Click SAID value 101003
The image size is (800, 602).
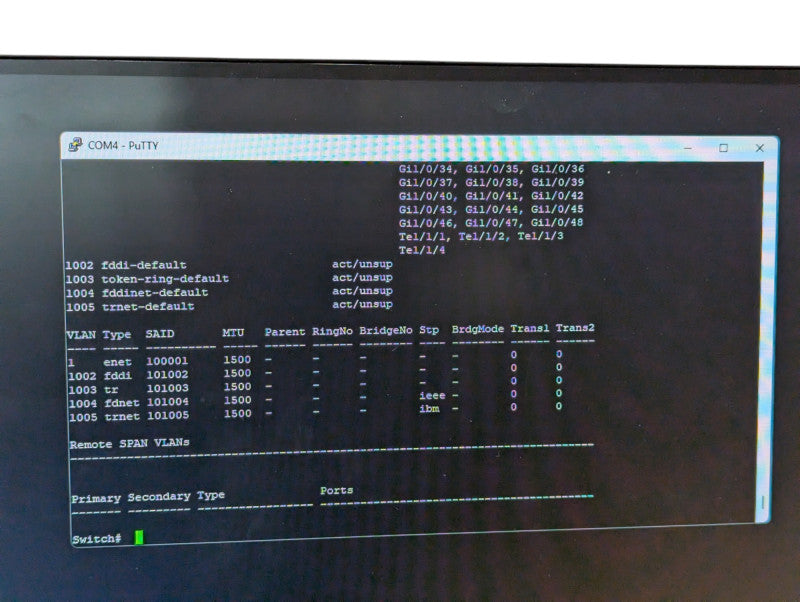(x=167, y=389)
